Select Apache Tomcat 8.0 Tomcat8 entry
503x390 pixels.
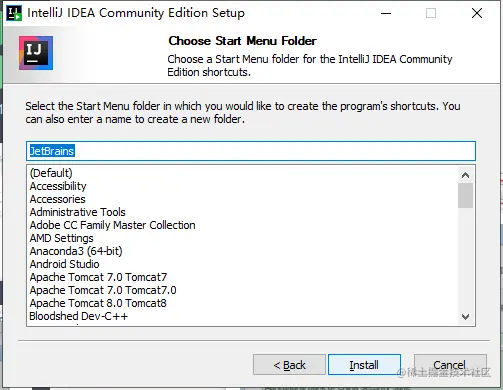coord(98,303)
